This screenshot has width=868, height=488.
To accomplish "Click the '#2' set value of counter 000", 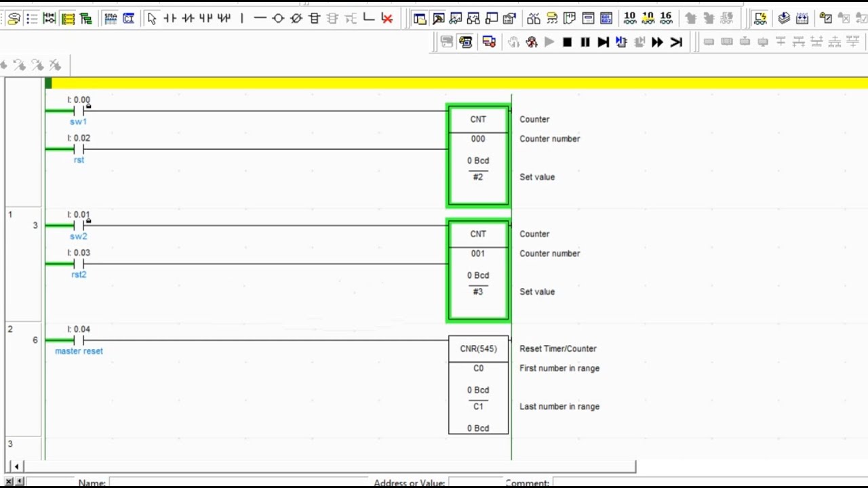I will 478,177.
